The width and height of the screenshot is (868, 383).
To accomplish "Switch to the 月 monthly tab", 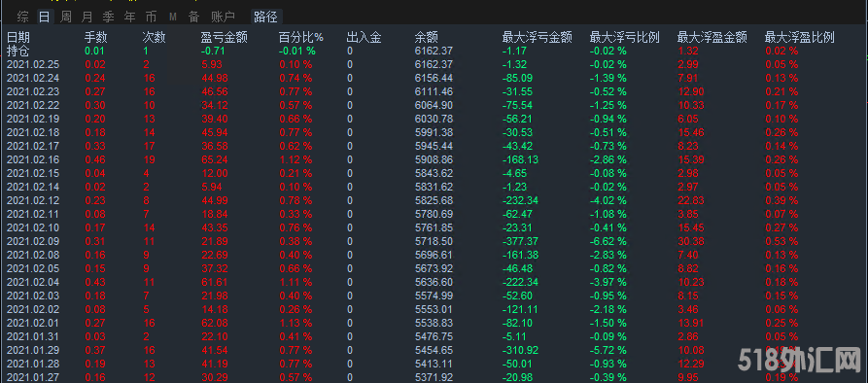I will tap(87, 17).
